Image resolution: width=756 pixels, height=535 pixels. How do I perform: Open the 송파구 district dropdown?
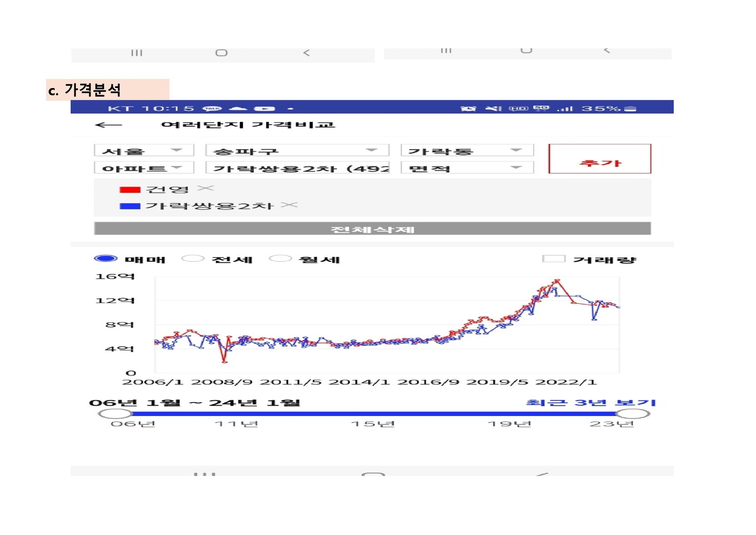pos(298,150)
